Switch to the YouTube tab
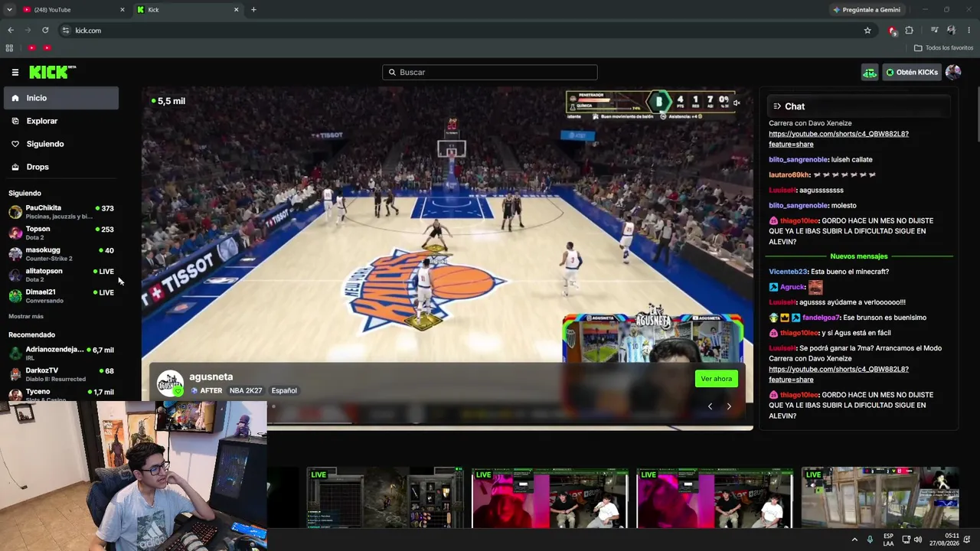 73,10
